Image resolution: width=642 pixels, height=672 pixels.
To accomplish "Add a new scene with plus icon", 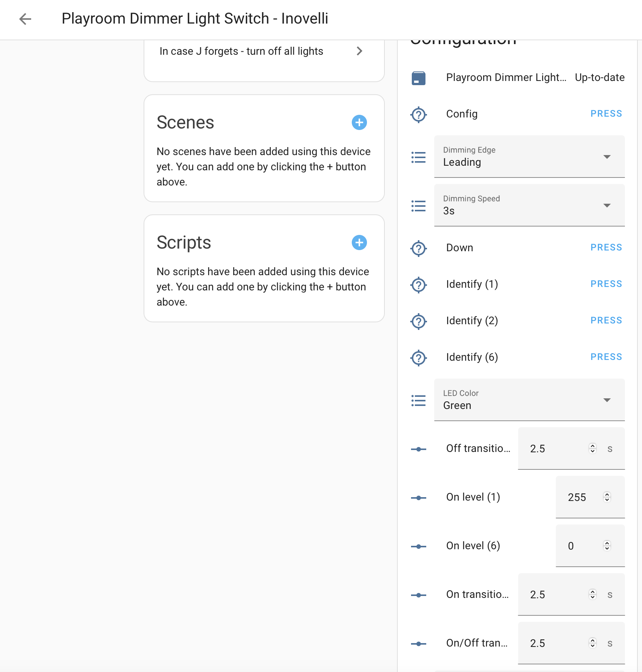I will click(x=359, y=122).
